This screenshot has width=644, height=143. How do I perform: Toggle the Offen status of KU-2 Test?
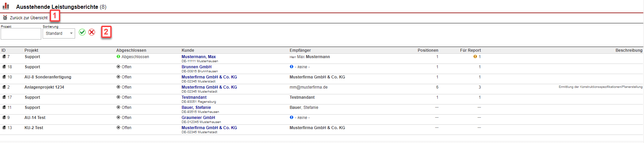pos(118,128)
